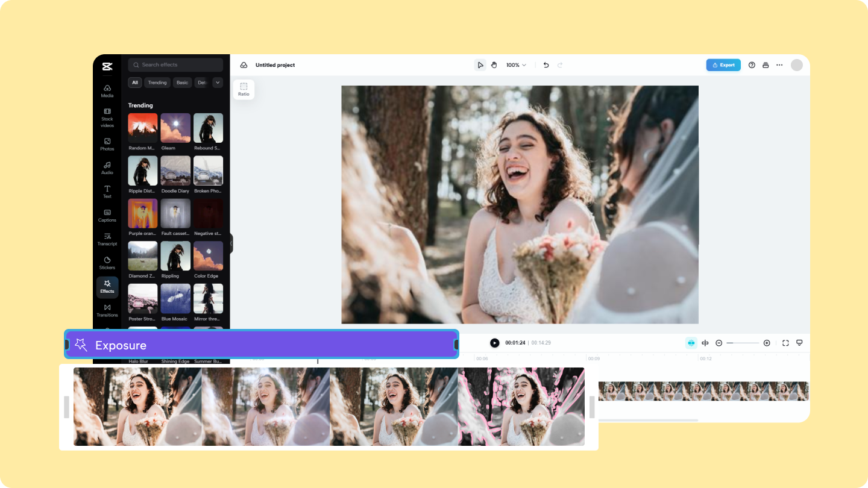Open the more options menu
The width and height of the screenshot is (868, 488).
779,64
